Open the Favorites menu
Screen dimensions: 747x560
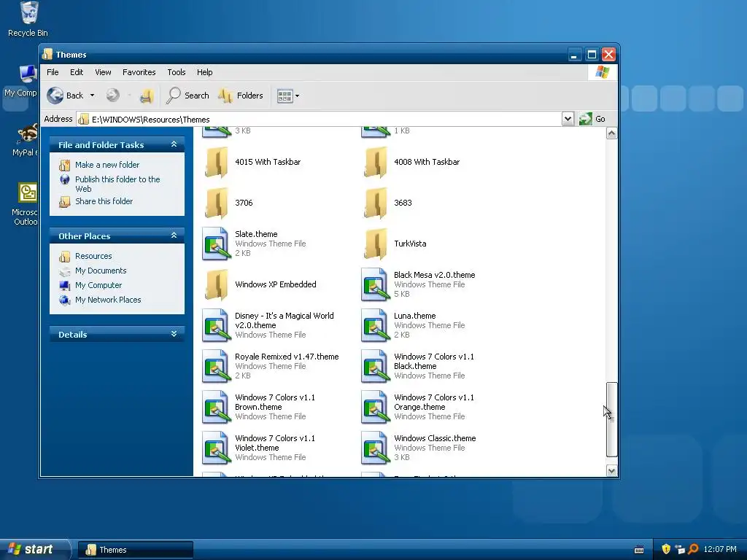[x=139, y=72]
